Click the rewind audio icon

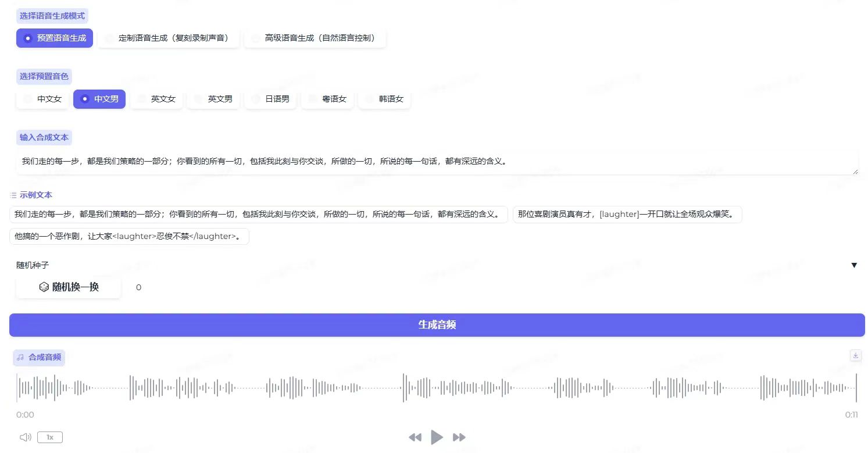[x=415, y=437]
